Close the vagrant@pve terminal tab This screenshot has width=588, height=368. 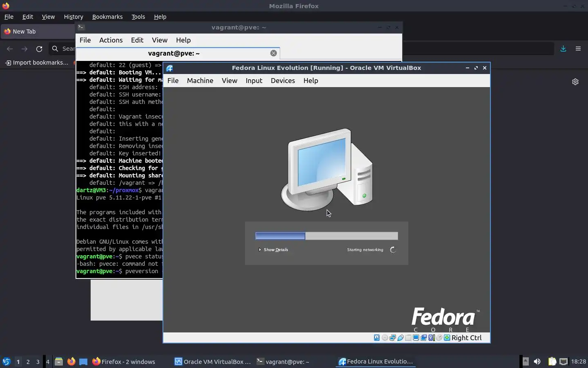(274, 53)
